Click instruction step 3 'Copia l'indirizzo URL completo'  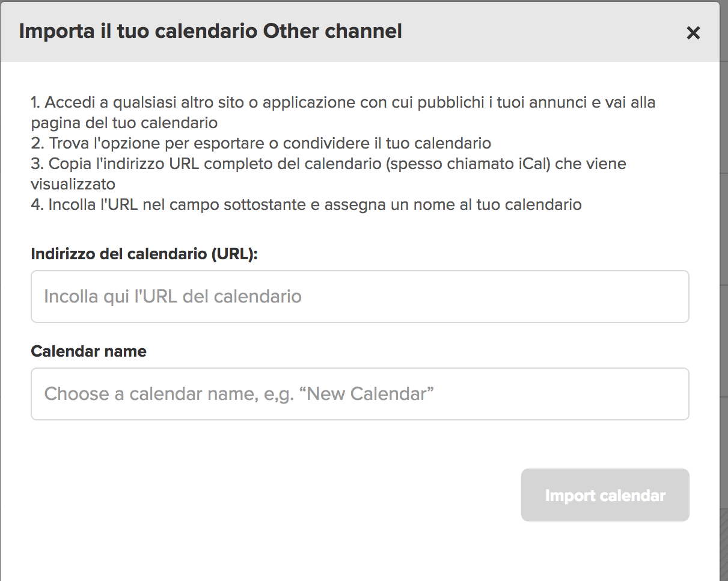(x=329, y=174)
